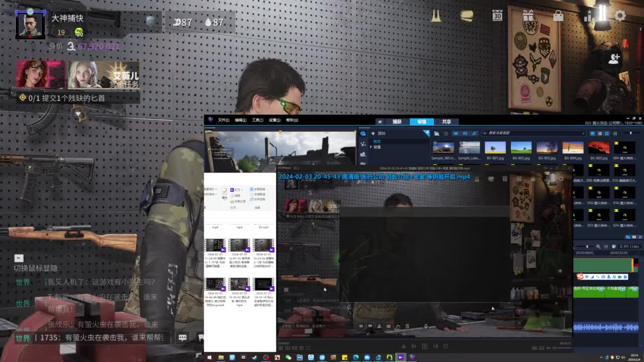Screen dimensions: 644x362
Task: Open Steam from the taskbar
Action: point(254,357)
